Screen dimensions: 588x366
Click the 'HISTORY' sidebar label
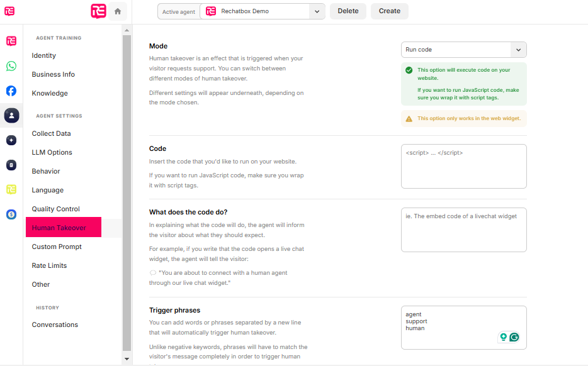point(48,308)
